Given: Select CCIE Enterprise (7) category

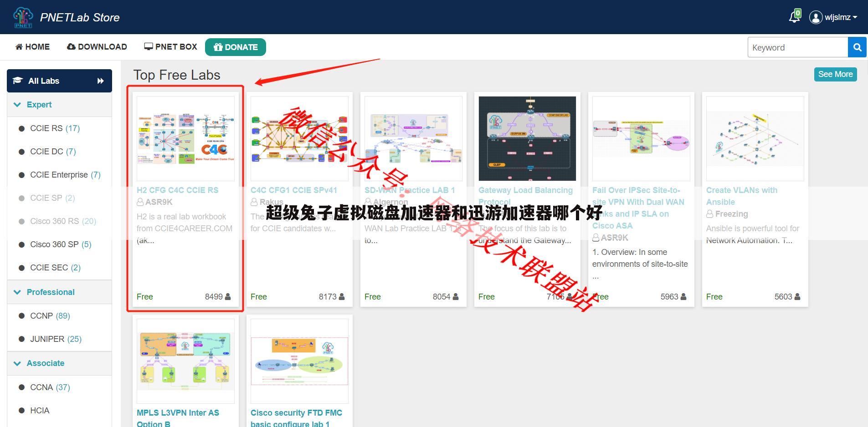Looking at the screenshot, I should pyautogui.click(x=65, y=175).
